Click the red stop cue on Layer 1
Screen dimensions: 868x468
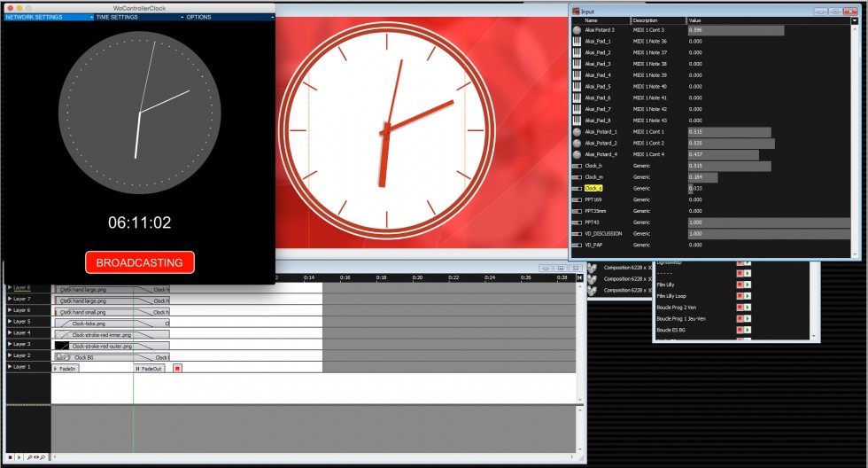(x=177, y=369)
